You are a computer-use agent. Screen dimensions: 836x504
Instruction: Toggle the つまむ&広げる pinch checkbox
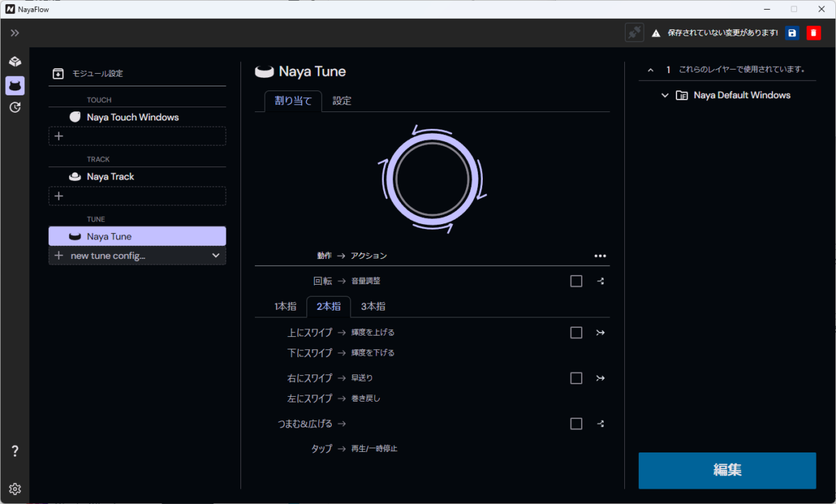[x=576, y=423]
